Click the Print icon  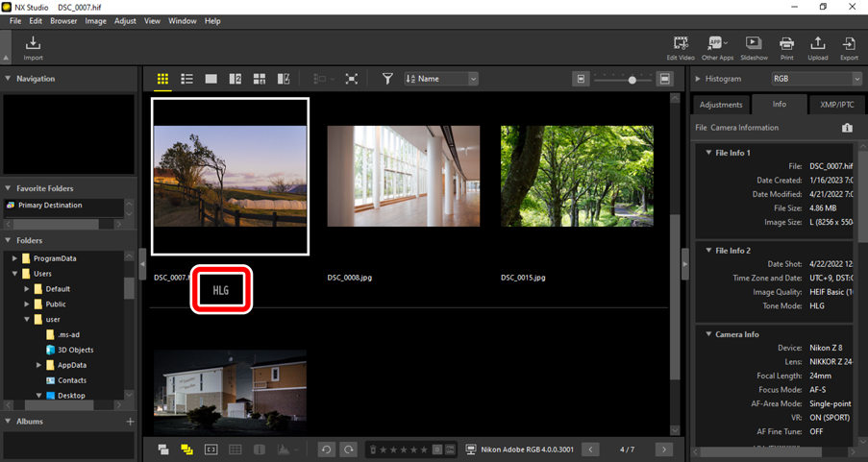coord(786,47)
